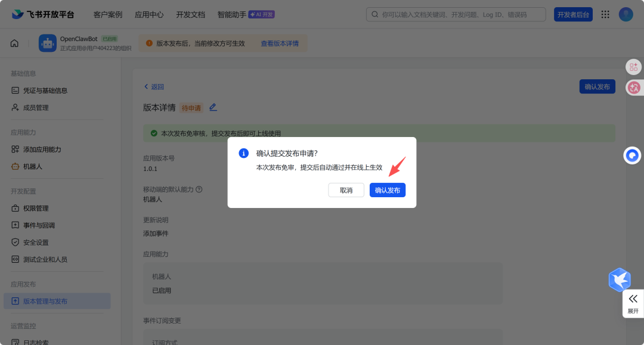Click the sidebar home icon
Screen dimensions: 644x345
point(14,43)
